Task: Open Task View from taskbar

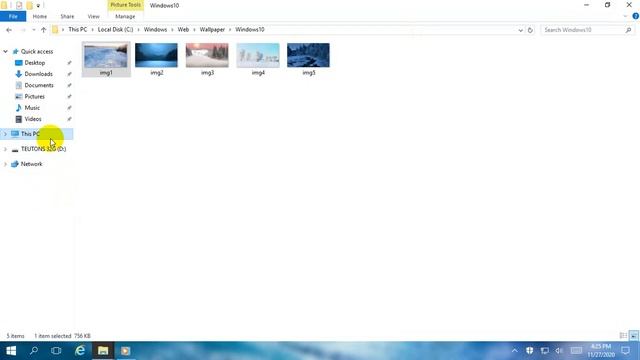Action: (56, 351)
